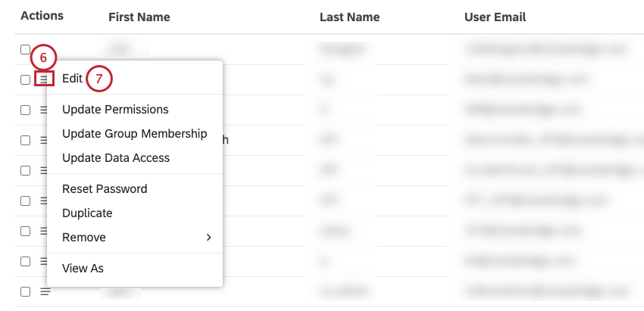The height and width of the screenshot is (311, 644).
Task: Click red step marker number 7
Action: pos(98,79)
